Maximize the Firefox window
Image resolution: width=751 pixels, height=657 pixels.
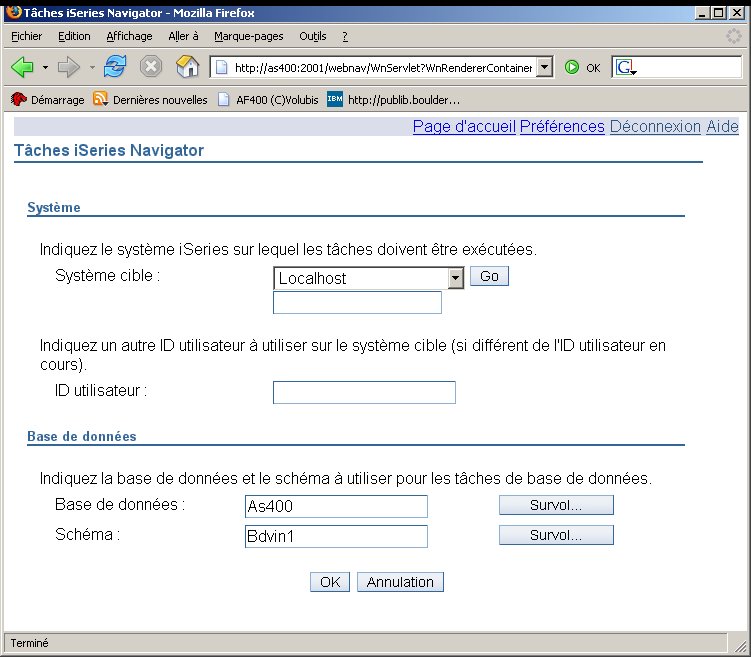click(719, 12)
